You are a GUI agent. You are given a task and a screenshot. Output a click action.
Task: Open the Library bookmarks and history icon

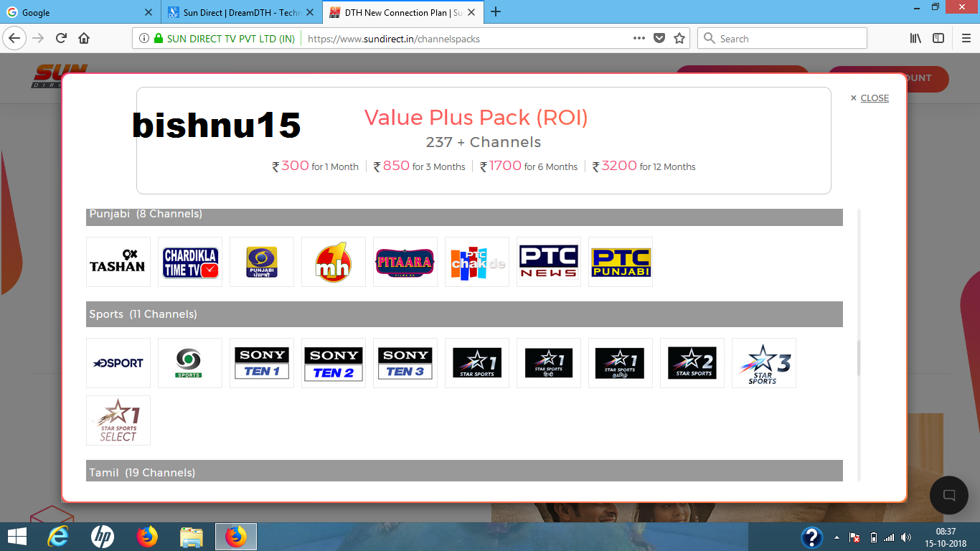[916, 39]
